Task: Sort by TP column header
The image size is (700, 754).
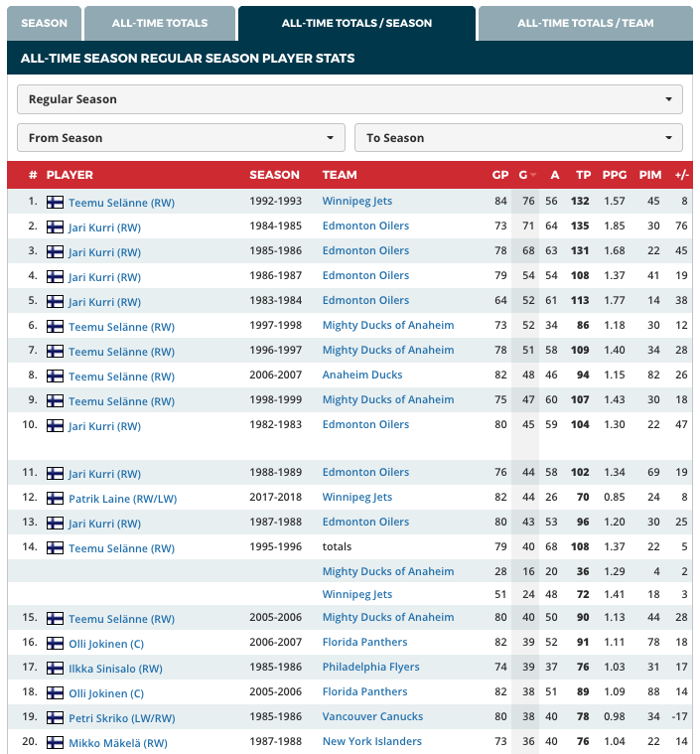Action: tap(583, 175)
